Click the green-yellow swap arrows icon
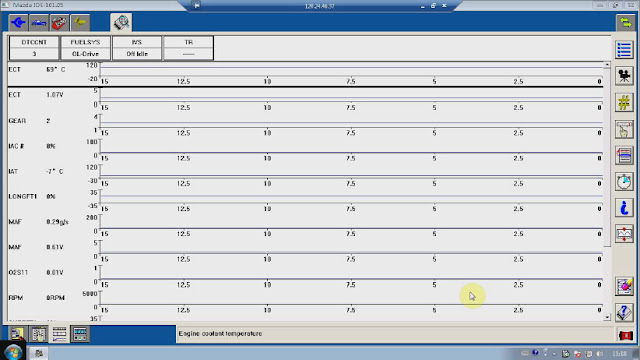Image resolution: width=640 pixels, height=360 pixels. point(625,23)
